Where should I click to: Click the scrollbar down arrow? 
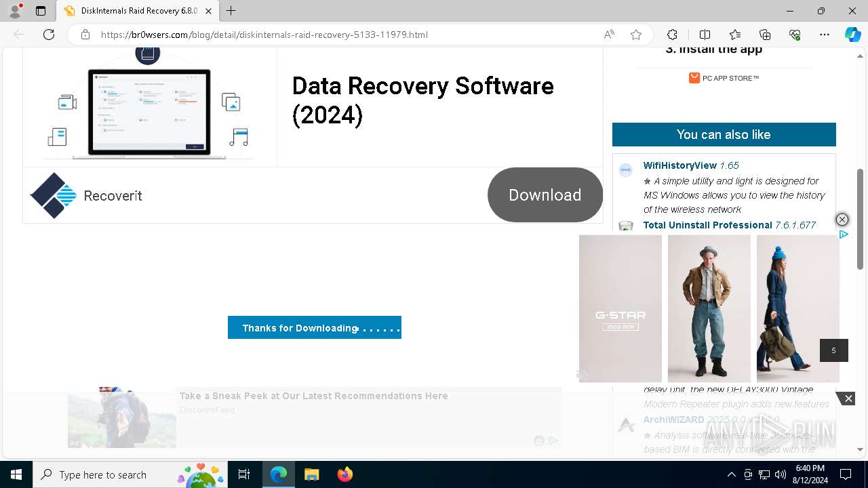pos(860,449)
